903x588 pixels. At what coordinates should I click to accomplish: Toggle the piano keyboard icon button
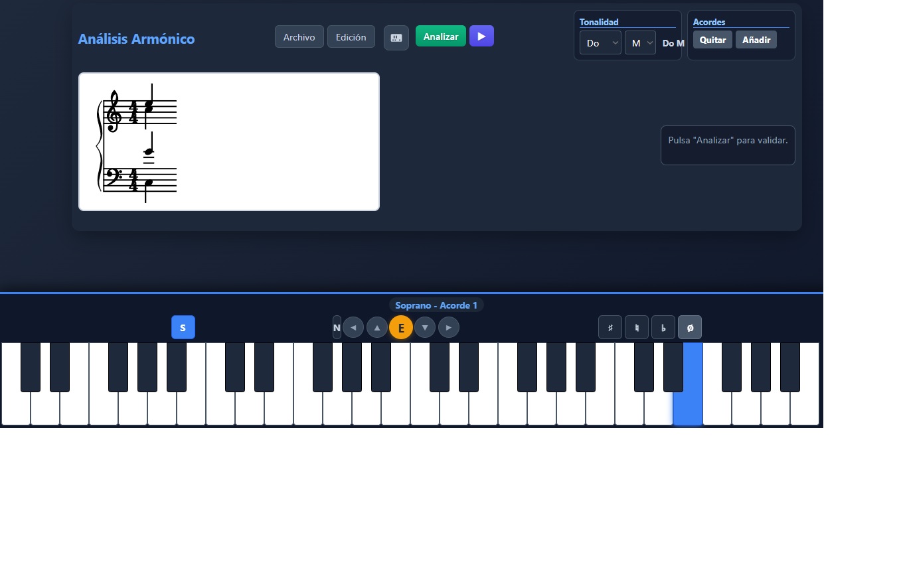coord(396,38)
